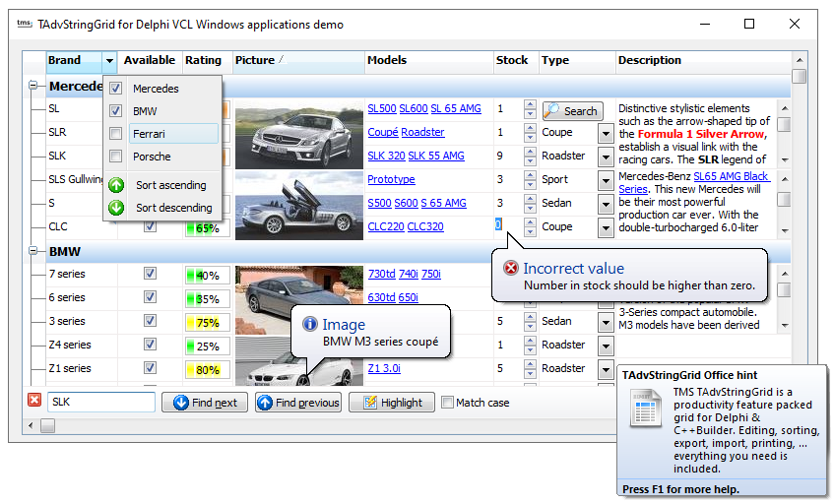
Task: Click the magnifier Search button in Type column
Action: [x=572, y=111]
